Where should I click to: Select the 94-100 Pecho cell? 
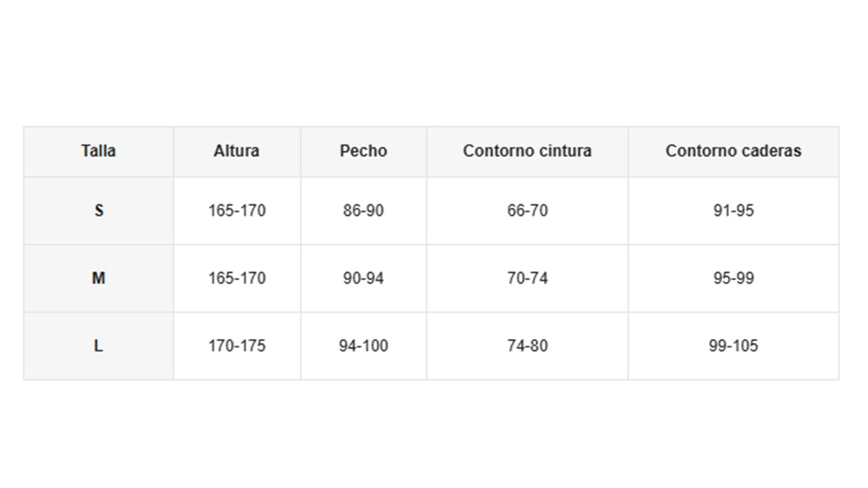tap(363, 346)
